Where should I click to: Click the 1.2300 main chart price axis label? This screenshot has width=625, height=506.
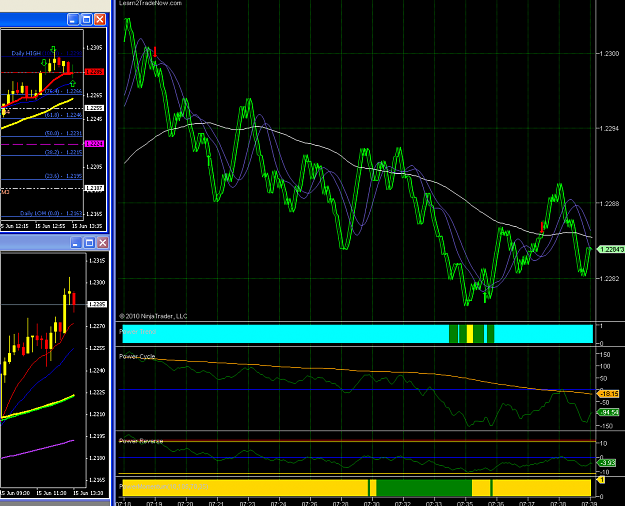tap(610, 53)
